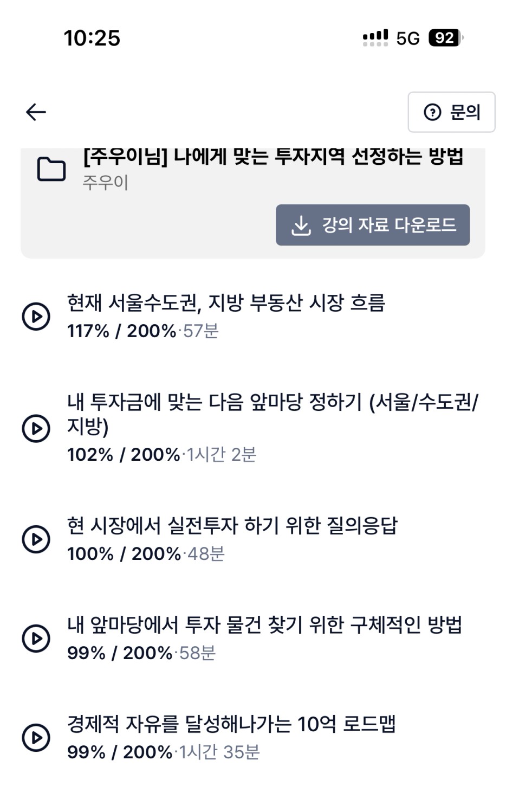Click the folder icon beside 주우이님 course
The width and height of the screenshot is (506, 812).
pos(51,169)
